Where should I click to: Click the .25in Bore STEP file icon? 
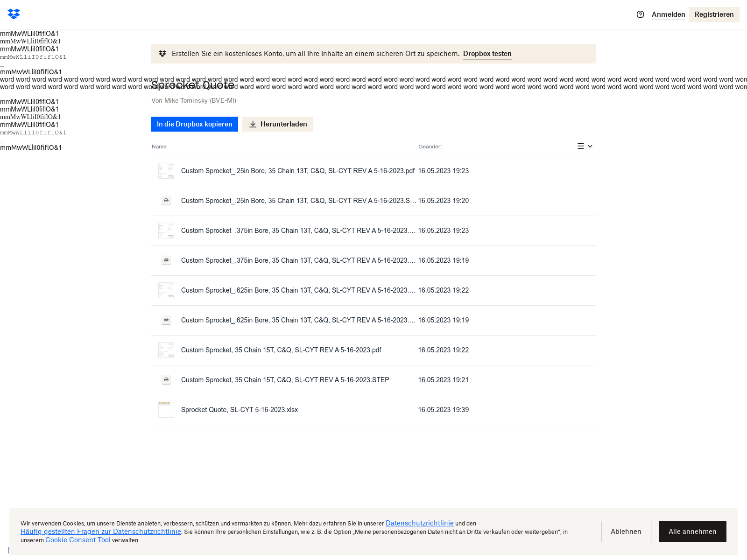coord(166,201)
